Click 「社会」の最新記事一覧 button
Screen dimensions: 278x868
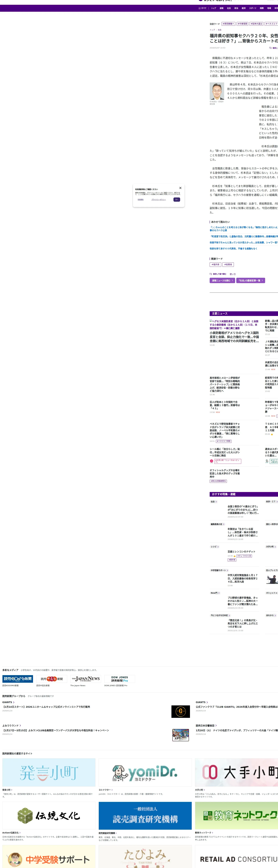[x=250, y=280]
